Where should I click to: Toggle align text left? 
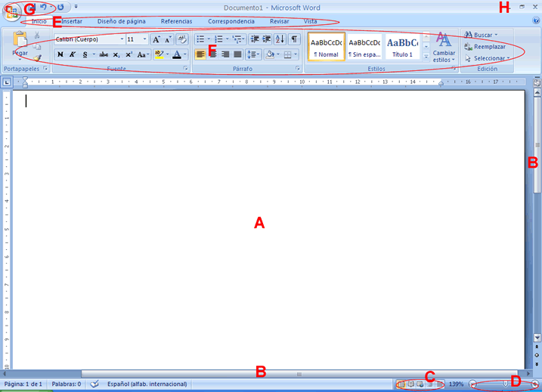pyautogui.click(x=200, y=54)
